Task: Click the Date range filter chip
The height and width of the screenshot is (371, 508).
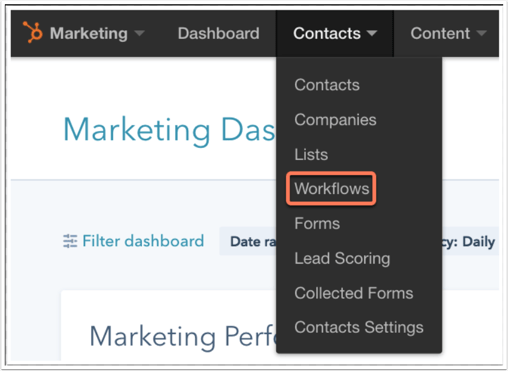Action: coord(248,241)
